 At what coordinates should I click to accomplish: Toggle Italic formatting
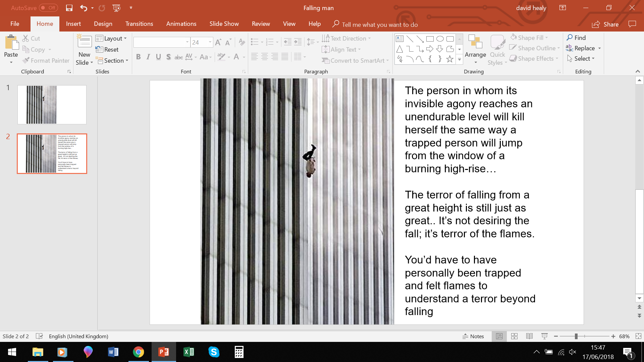pos(148,57)
